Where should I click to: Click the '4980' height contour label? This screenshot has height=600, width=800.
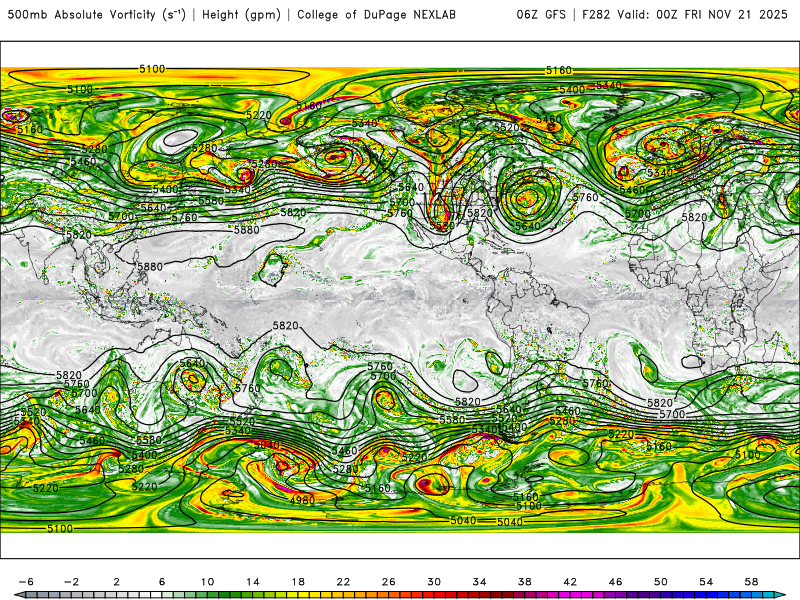303,501
